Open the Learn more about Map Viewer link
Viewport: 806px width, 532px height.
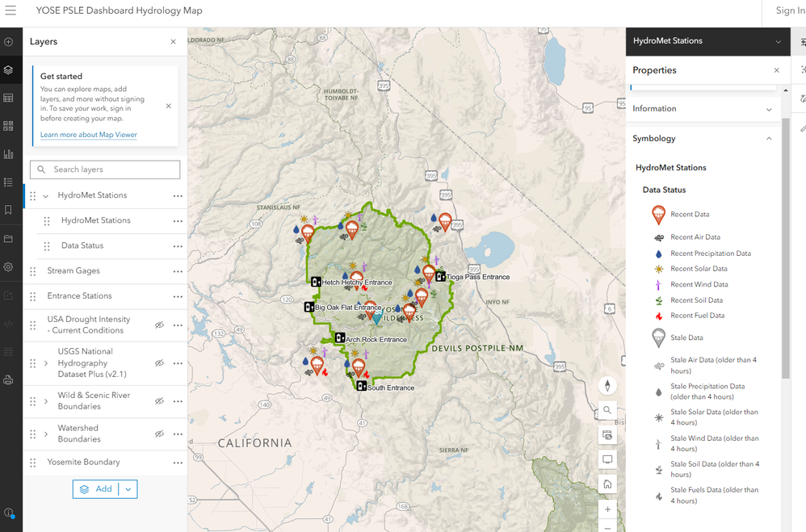coord(88,135)
